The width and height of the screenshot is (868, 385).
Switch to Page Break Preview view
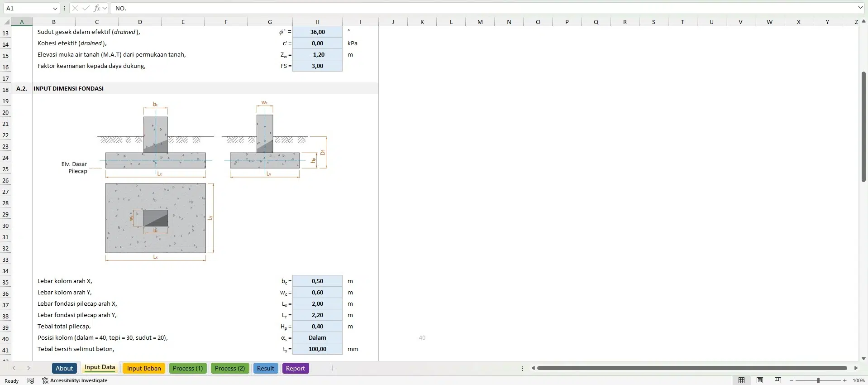pyautogui.click(x=778, y=380)
